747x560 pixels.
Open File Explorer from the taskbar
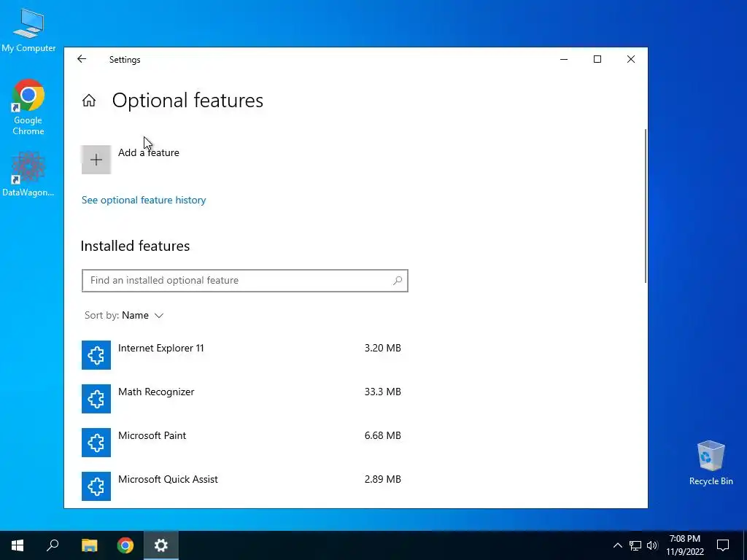tap(89, 545)
